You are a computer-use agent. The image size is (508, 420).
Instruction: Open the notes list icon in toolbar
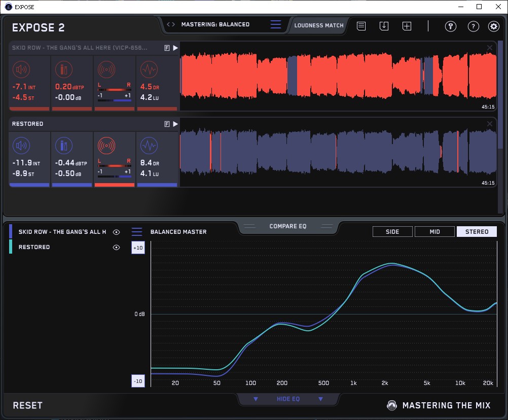coord(361,26)
